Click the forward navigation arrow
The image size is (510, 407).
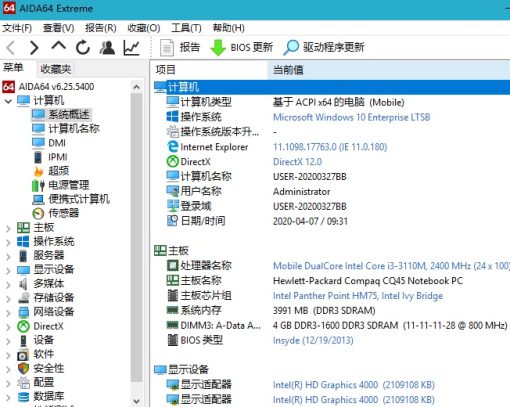[34, 48]
